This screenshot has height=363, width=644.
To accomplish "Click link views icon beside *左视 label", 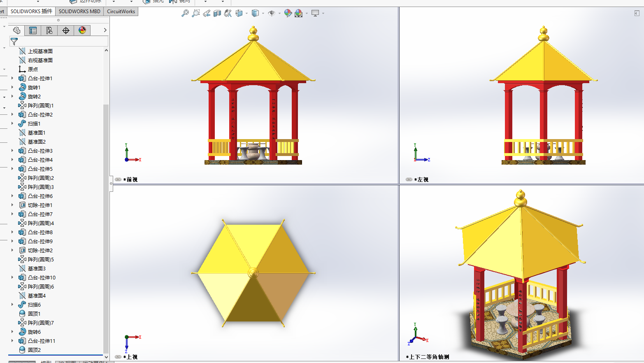I will pyautogui.click(x=409, y=179).
